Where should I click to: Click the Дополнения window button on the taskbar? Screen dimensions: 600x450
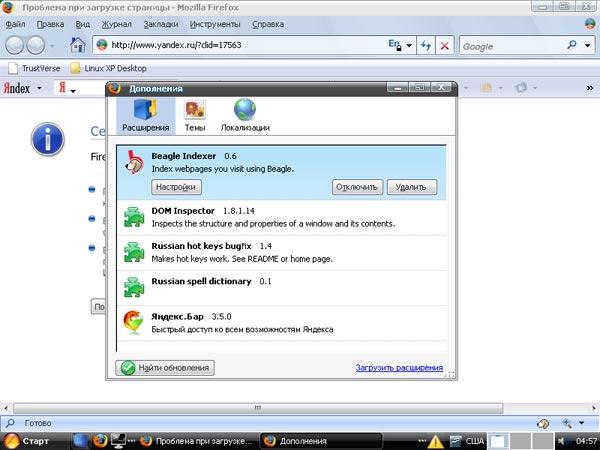pyautogui.click(x=321, y=441)
